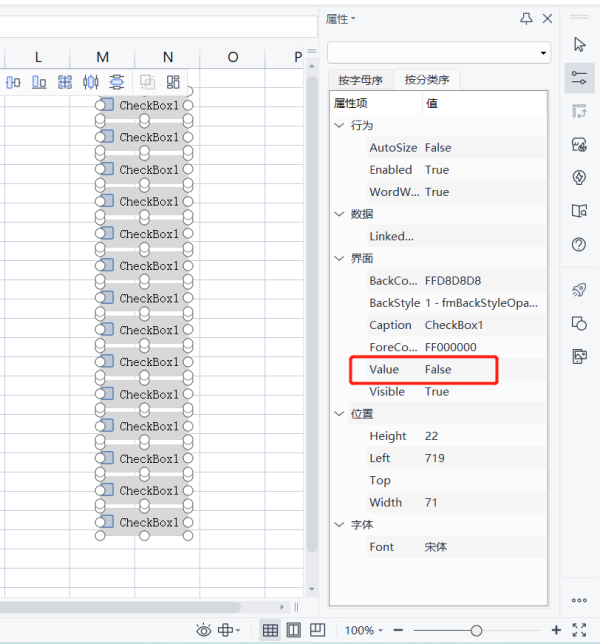Image resolution: width=600 pixels, height=644 pixels.
Task: Collapse the 位置 property group
Action: (x=339, y=414)
